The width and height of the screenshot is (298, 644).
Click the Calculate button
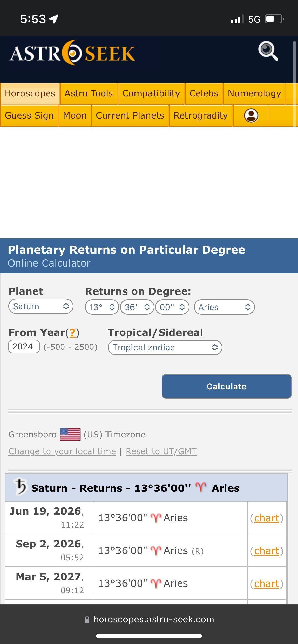pos(226,386)
